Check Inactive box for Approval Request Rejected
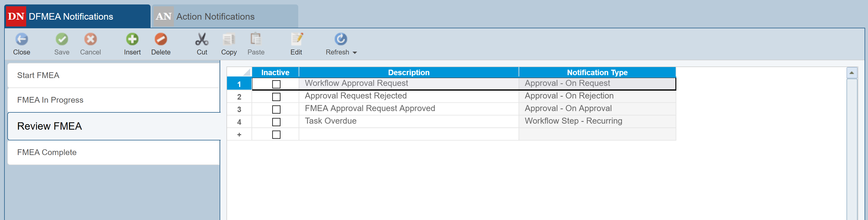The image size is (868, 220). tap(276, 97)
